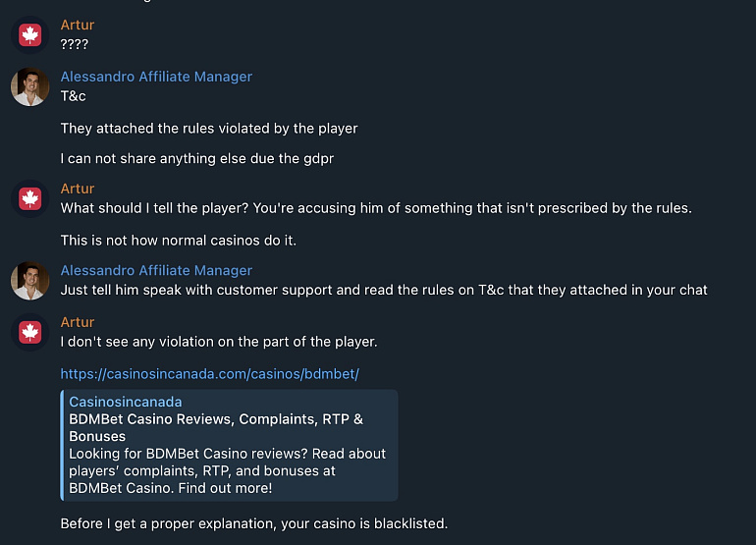The width and height of the screenshot is (756, 545).
Task: Click the link preview description text
Action: coord(227,470)
